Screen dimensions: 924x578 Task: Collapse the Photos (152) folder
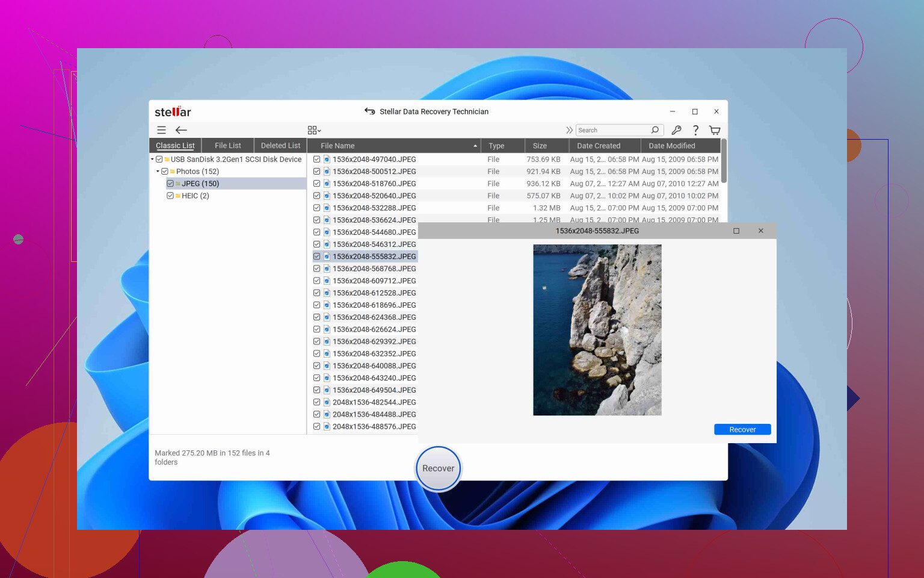158,172
